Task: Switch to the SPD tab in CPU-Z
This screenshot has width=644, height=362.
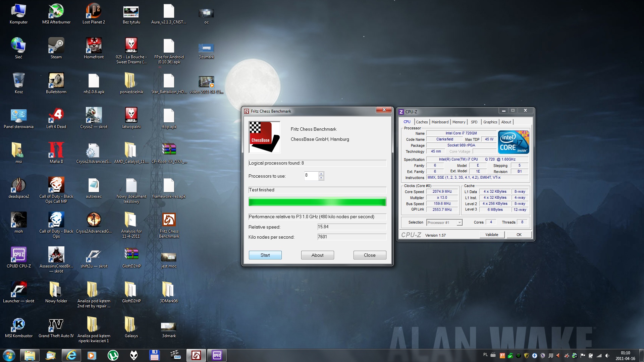Action: (474, 122)
